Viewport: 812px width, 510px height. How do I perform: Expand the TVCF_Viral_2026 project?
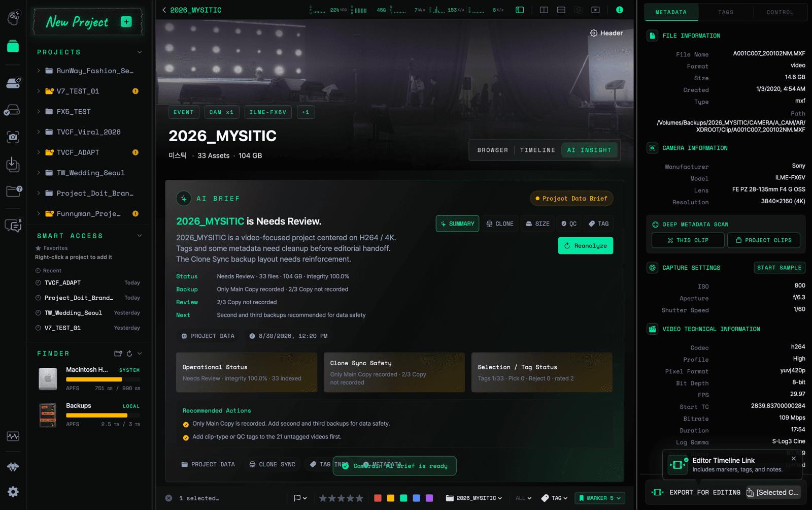(39, 132)
